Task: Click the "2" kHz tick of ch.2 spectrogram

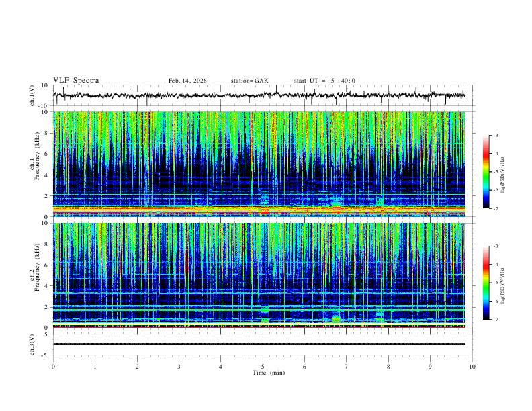Action: (x=47, y=307)
